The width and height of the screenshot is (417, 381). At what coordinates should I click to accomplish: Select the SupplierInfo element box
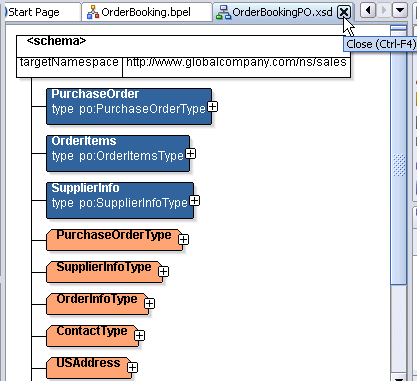click(120, 201)
